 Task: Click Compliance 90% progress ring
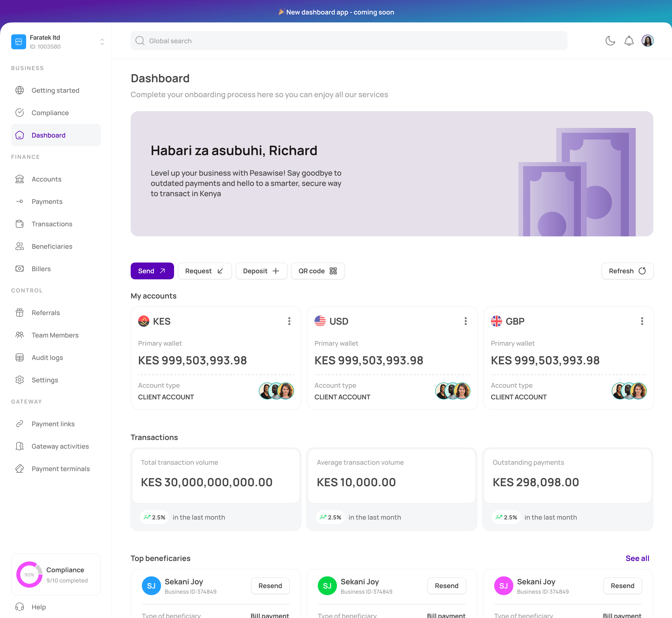click(x=29, y=574)
